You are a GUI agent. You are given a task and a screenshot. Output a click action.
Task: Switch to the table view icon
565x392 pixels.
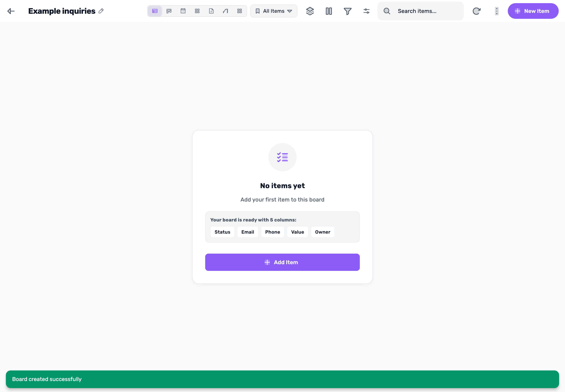(155, 11)
